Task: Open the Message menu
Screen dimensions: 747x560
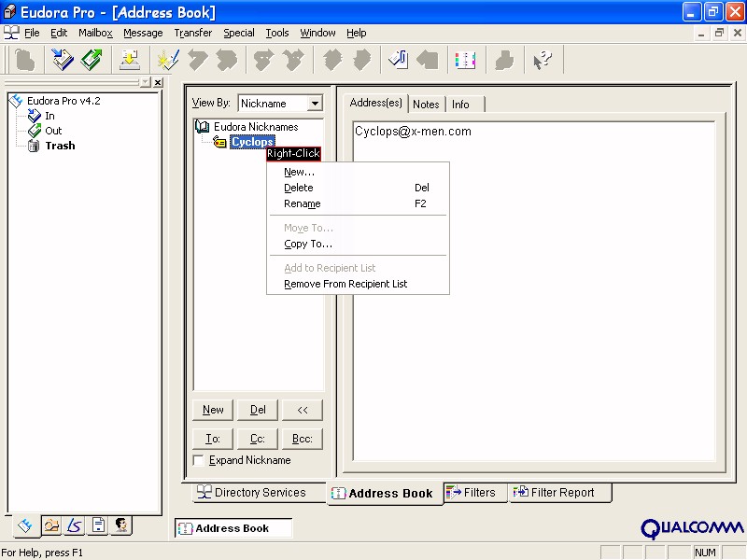Action: point(143,33)
